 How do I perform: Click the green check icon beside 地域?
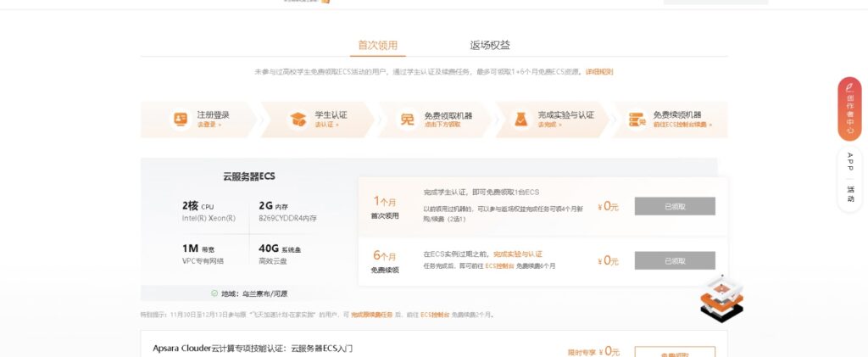214,293
